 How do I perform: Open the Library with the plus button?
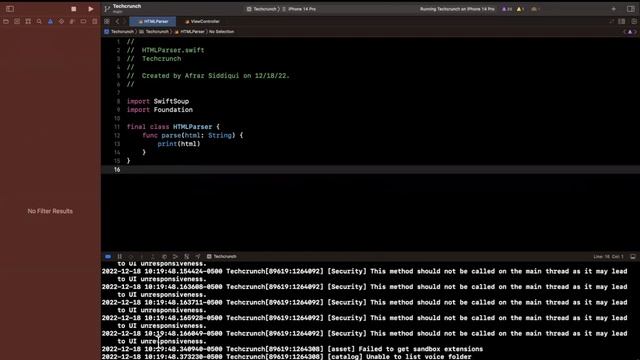(613, 9)
